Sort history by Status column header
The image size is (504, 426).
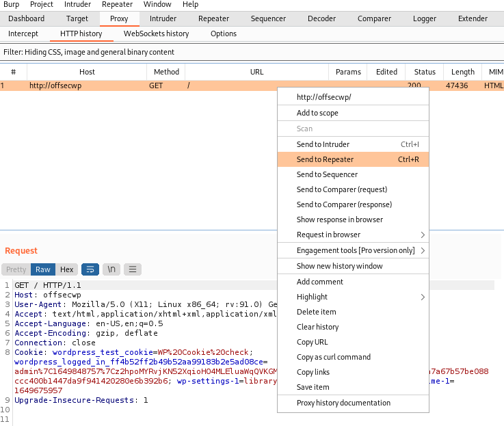[x=424, y=72]
